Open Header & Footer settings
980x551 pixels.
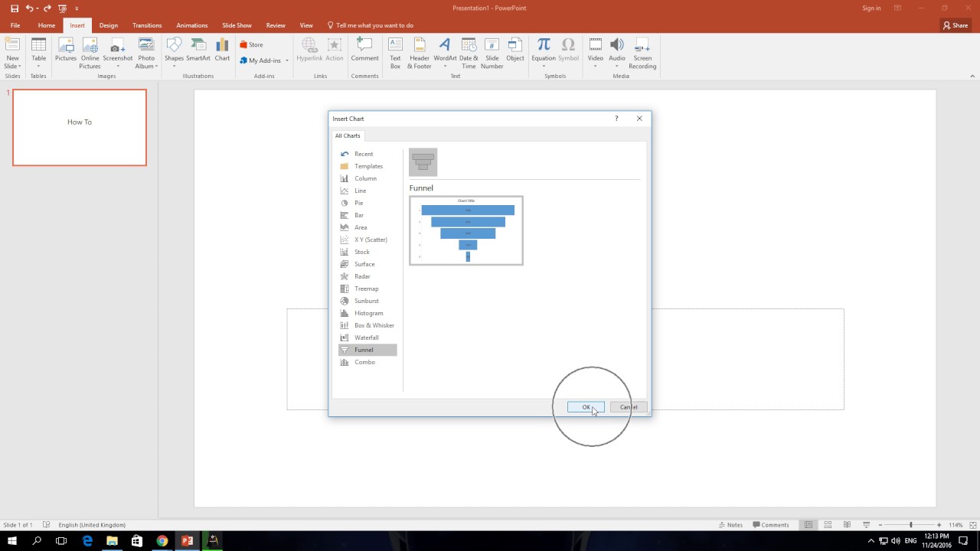(419, 52)
